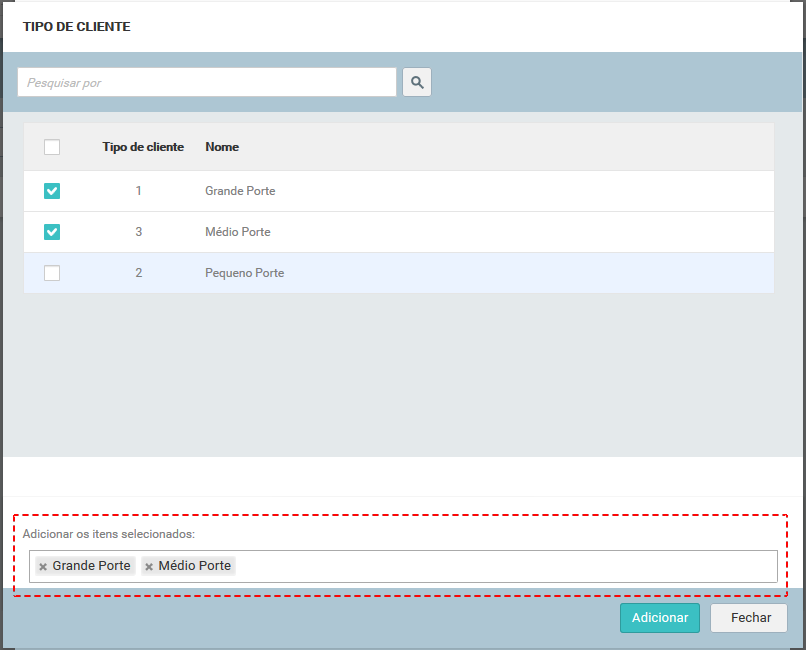Click client type number 1 cell
Image resolution: width=806 pixels, height=650 pixels.
coord(139,191)
